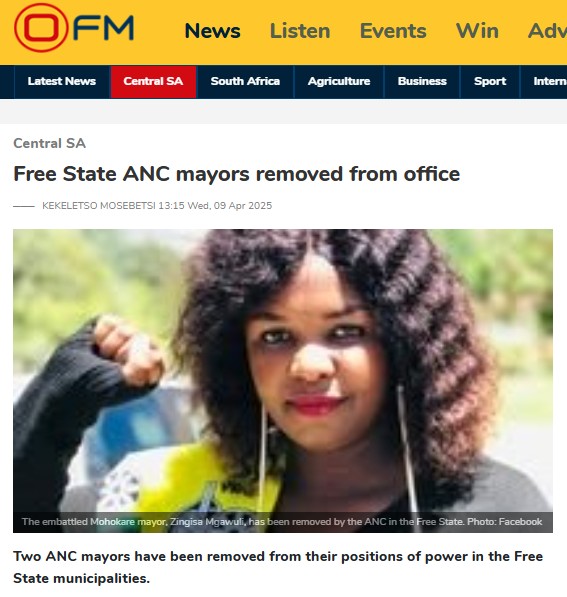567x597 pixels.
Task: Select the Sport tab
Action: point(490,81)
